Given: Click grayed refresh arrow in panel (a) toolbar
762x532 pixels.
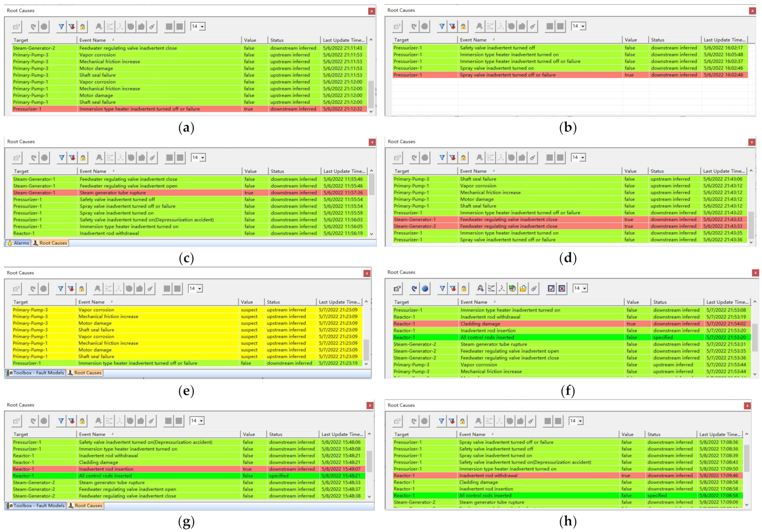Looking at the screenshot, I should pos(33,27).
